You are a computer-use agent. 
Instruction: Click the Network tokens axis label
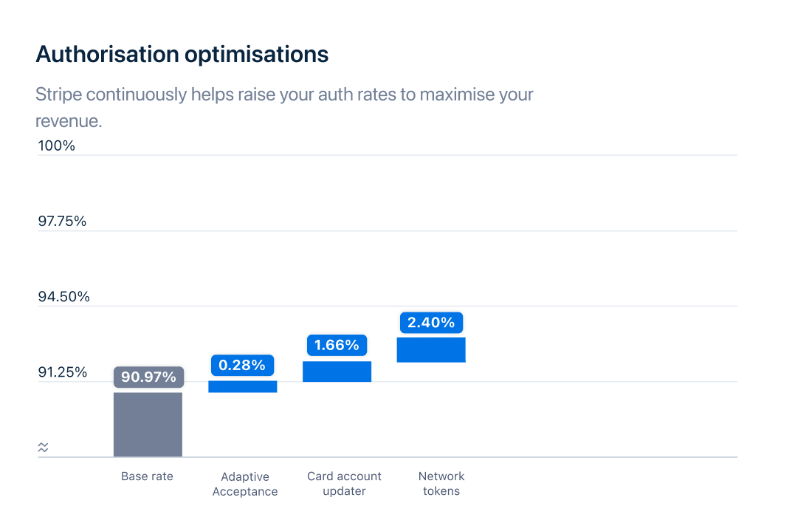coord(441,484)
